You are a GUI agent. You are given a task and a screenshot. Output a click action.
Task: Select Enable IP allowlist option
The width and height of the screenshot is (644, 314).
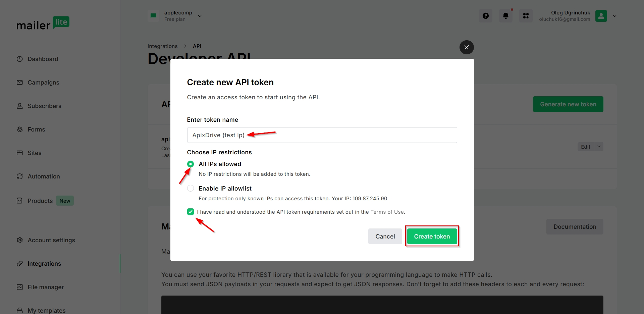point(191,188)
